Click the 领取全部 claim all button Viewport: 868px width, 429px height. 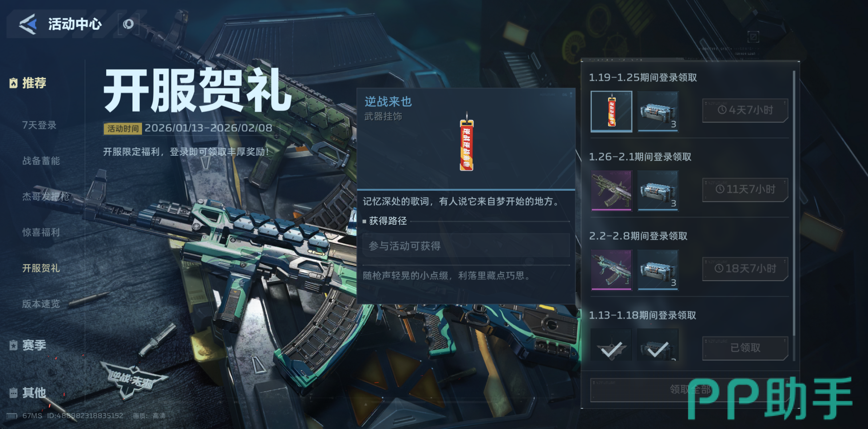[690, 390]
